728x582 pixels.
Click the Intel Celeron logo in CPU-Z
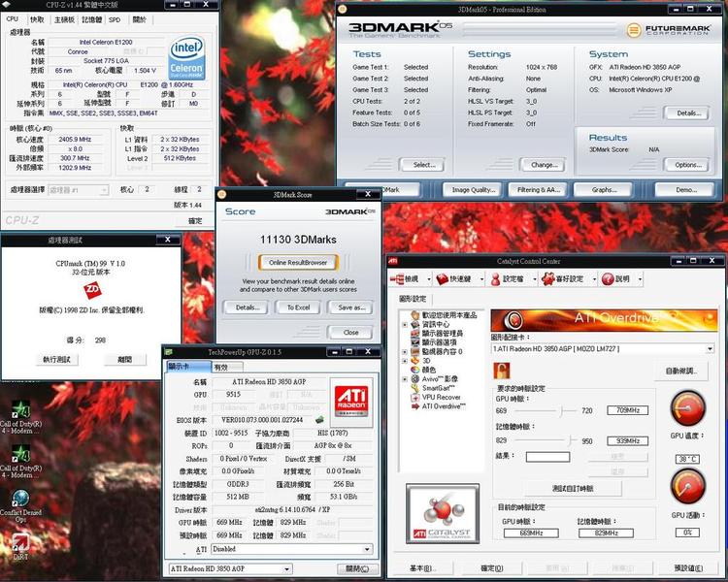pyautogui.click(x=186, y=57)
